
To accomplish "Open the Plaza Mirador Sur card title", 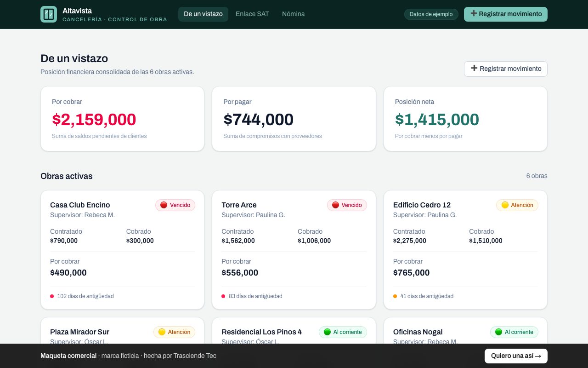I will 79,332.
